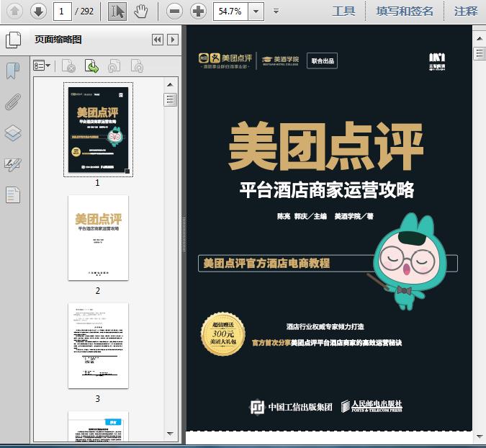Zoom in with the plus button
The image size is (486, 448).
(199, 12)
